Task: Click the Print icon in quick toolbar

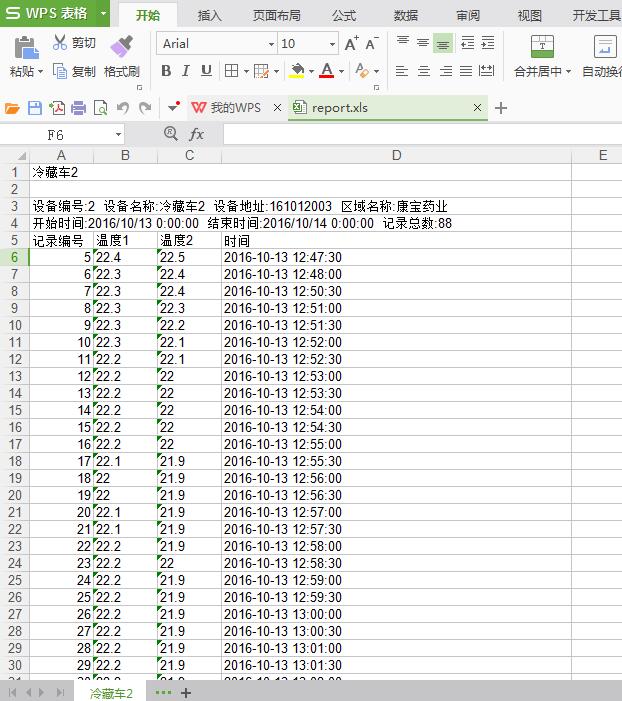Action: [x=78, y=108]
